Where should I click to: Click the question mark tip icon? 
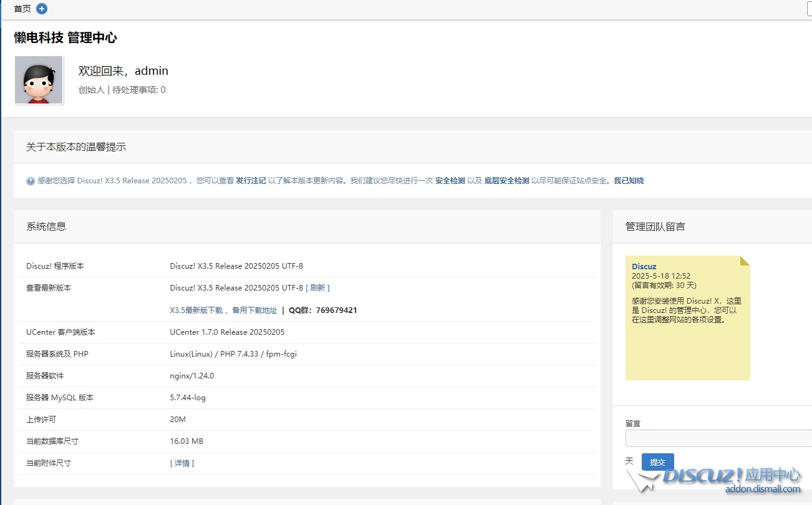pyautogui.click(x=31, y=181)
